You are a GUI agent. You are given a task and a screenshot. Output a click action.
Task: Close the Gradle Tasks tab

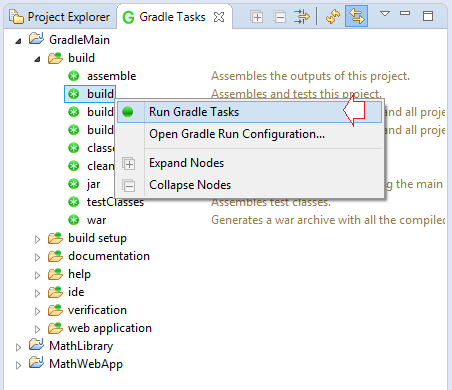click(219, 17)
